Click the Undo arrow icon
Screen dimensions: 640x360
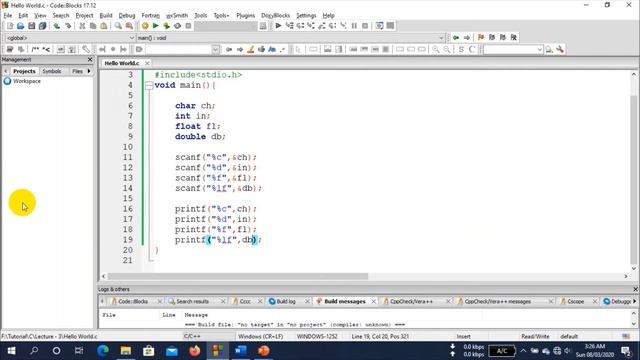(57, 26)
